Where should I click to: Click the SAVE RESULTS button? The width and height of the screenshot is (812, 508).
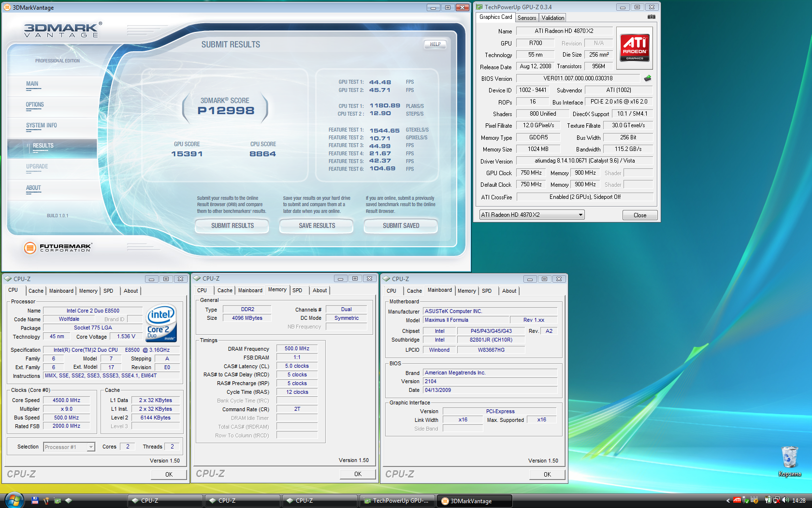tap(317, 225)
